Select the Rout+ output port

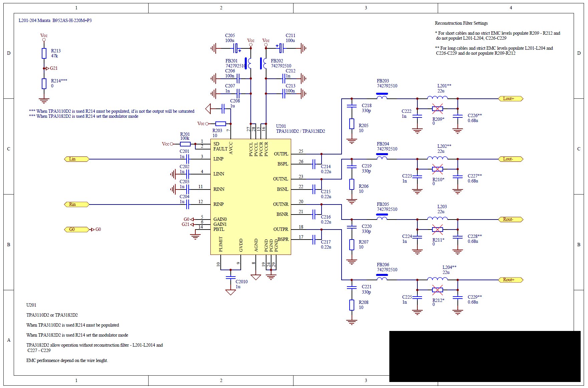[x=511, y=280]
